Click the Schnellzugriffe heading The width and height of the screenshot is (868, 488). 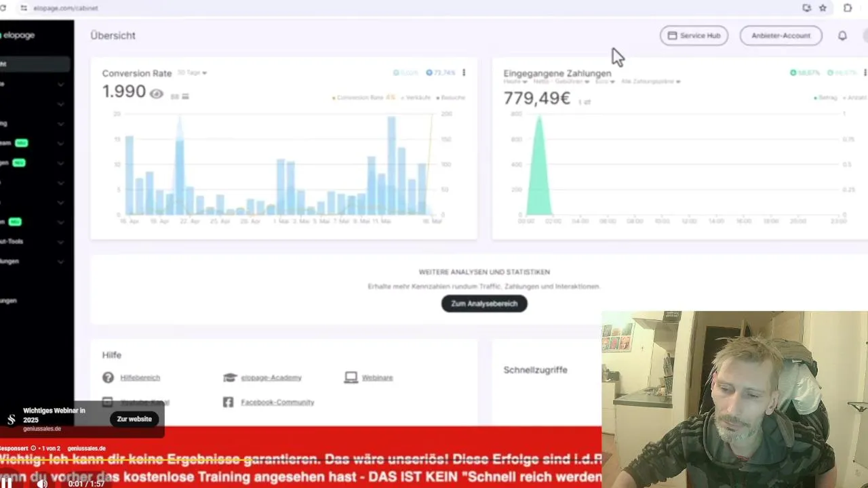coord(535,370)
